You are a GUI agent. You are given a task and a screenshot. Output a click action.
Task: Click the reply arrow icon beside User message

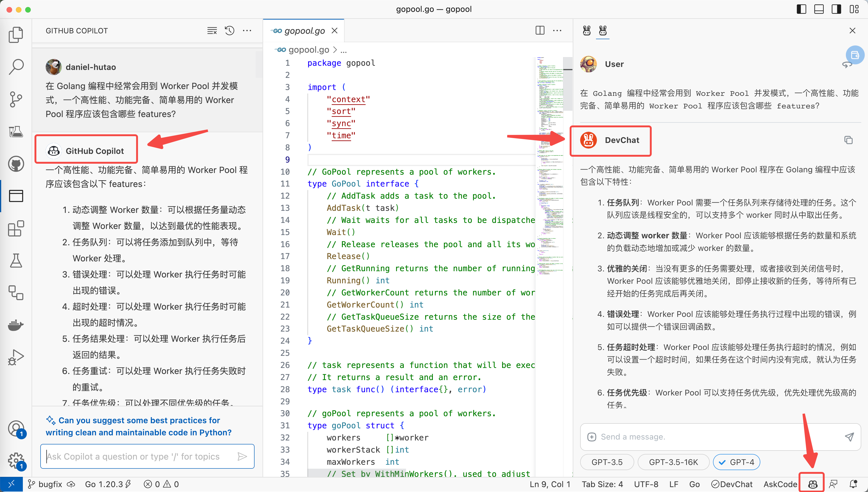[x=847, y=65]
